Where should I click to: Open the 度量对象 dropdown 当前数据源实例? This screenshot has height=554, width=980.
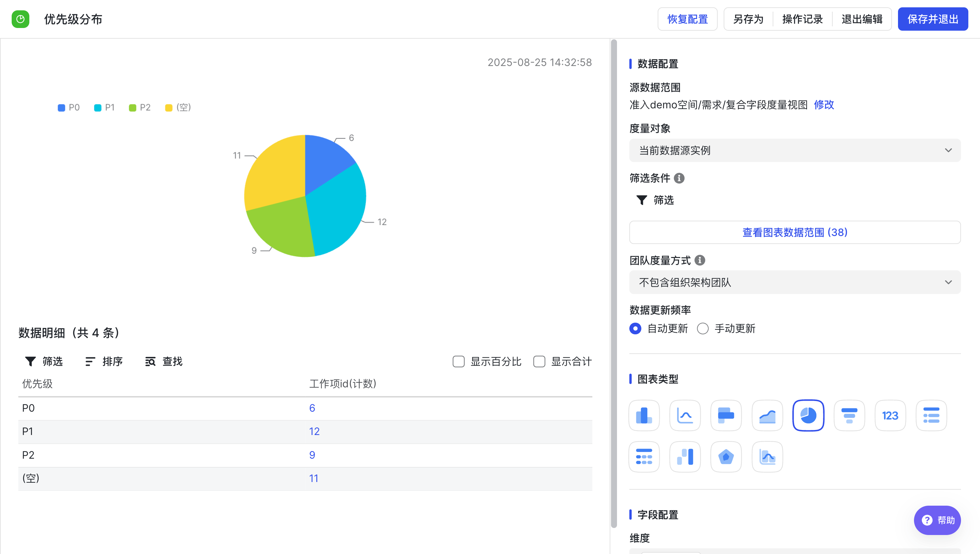pos(795,150)
